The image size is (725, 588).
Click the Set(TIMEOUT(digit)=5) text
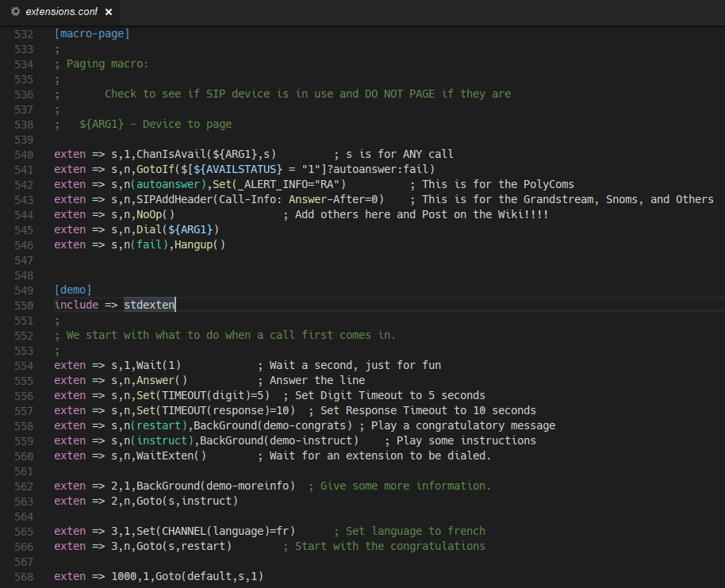click(x=203, y=395)
